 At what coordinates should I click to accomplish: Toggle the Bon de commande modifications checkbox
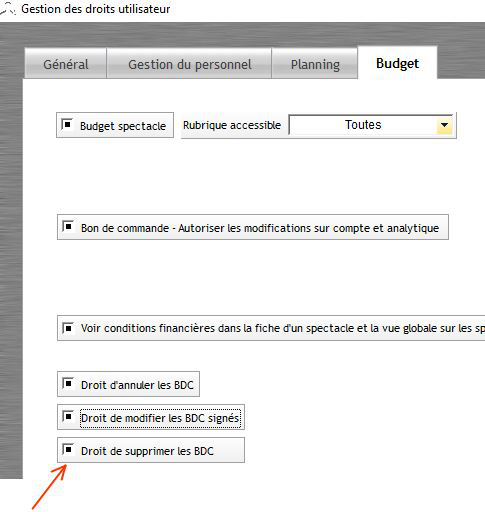coord(68,227)
